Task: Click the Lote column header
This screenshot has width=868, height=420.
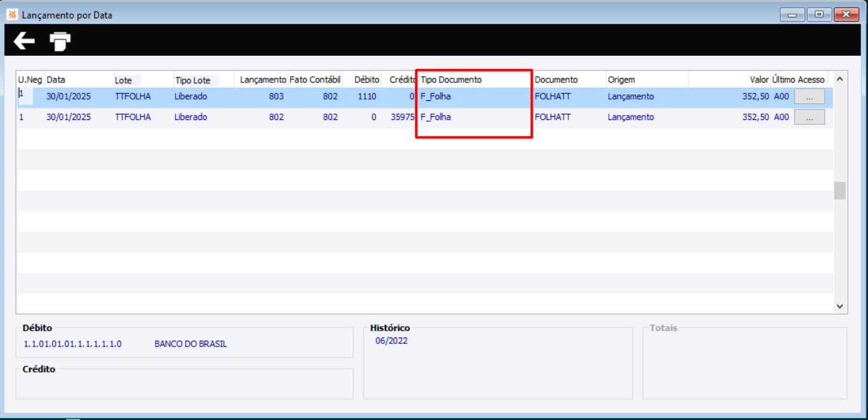Action: tap(123, 81)
